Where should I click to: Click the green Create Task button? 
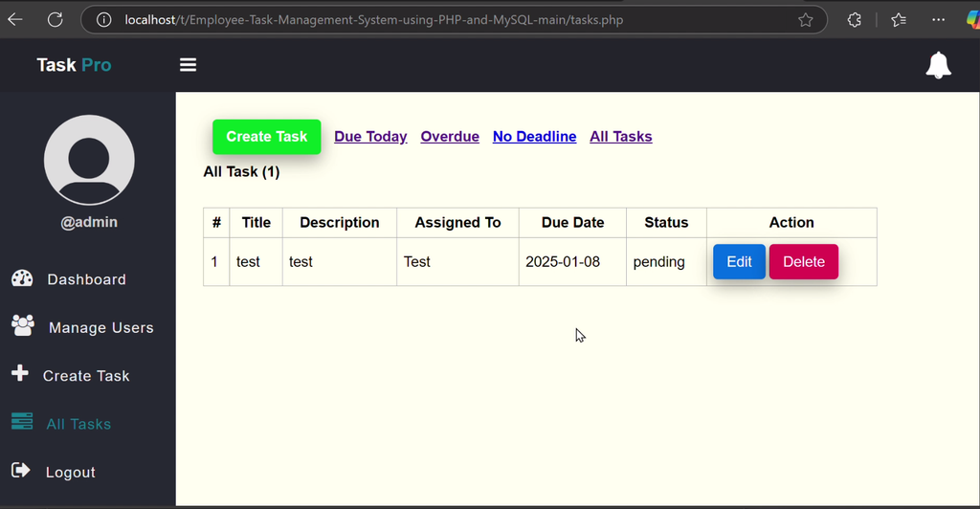click(267, 137)
